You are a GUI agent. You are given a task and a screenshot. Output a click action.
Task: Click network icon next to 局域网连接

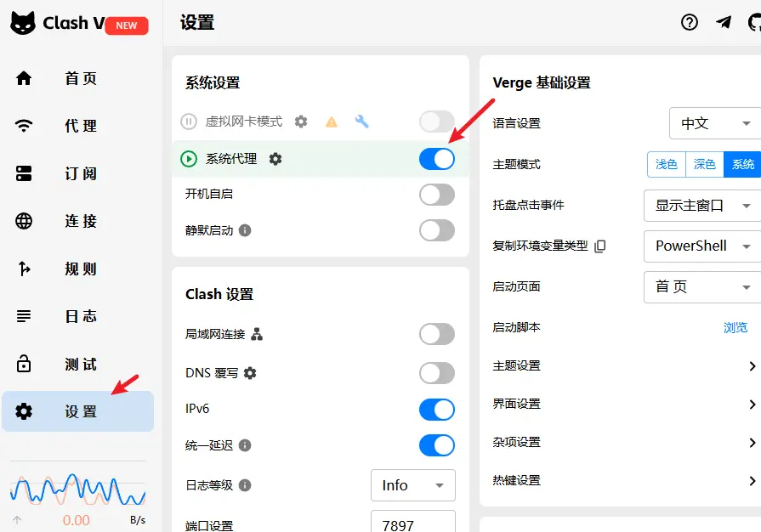[257, 334]
